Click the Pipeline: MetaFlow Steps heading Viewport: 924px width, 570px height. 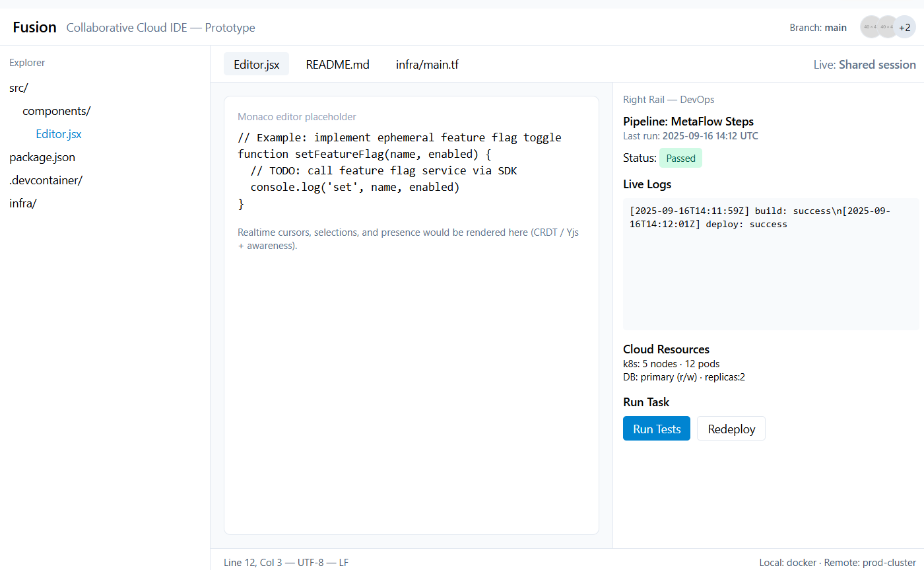point(688,122)
